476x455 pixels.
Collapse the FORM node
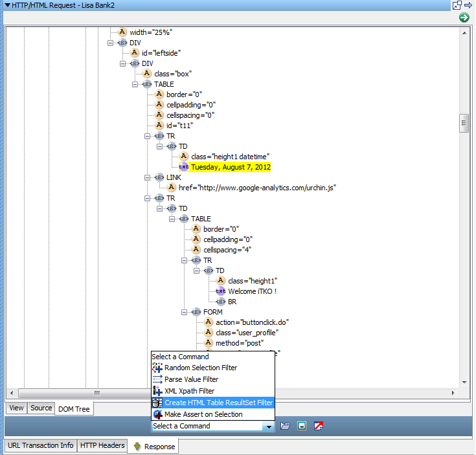pos(184,312)
